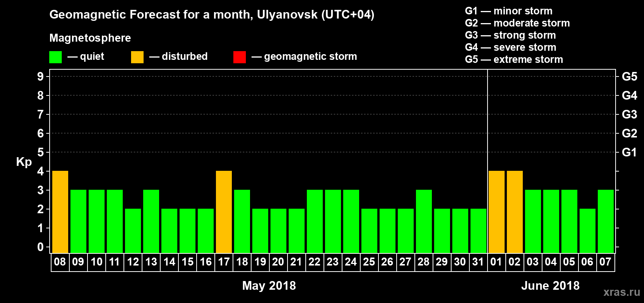Click date label 18 on the axis
This screenshot has width=644, height=303.
coord(242,262)
